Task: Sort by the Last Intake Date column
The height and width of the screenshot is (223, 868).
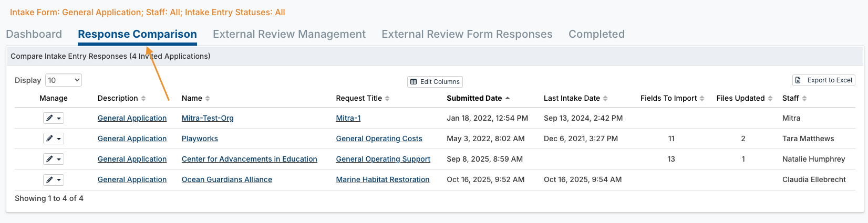Action: tap(575, 98)
